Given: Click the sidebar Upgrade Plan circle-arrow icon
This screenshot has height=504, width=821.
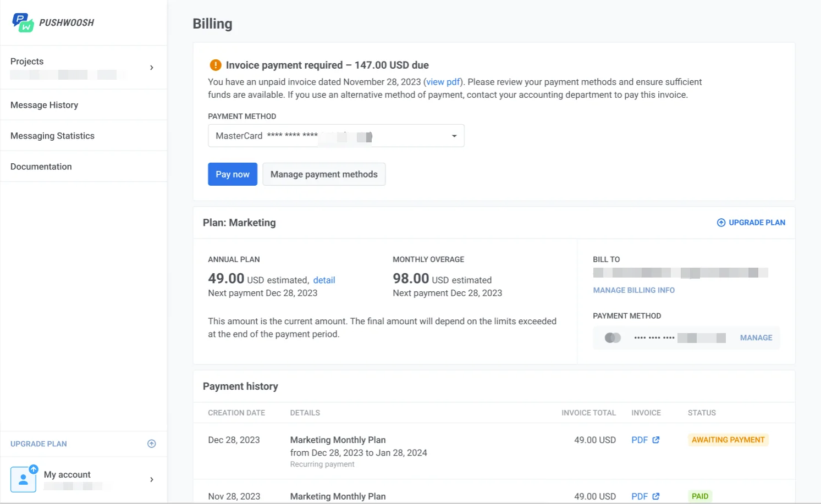Looking at the screenshot, I should coord(152,444).
